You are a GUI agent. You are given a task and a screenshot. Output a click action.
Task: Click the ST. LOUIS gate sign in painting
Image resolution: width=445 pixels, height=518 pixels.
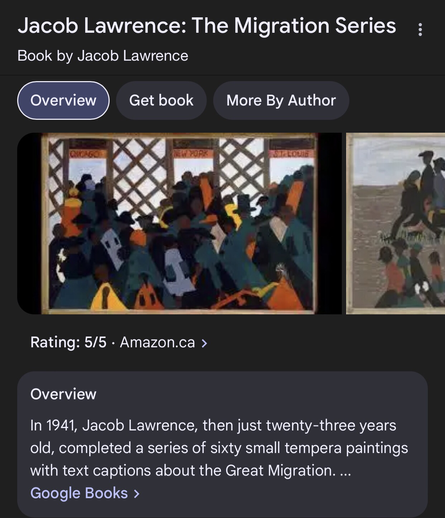click(291, 154)
